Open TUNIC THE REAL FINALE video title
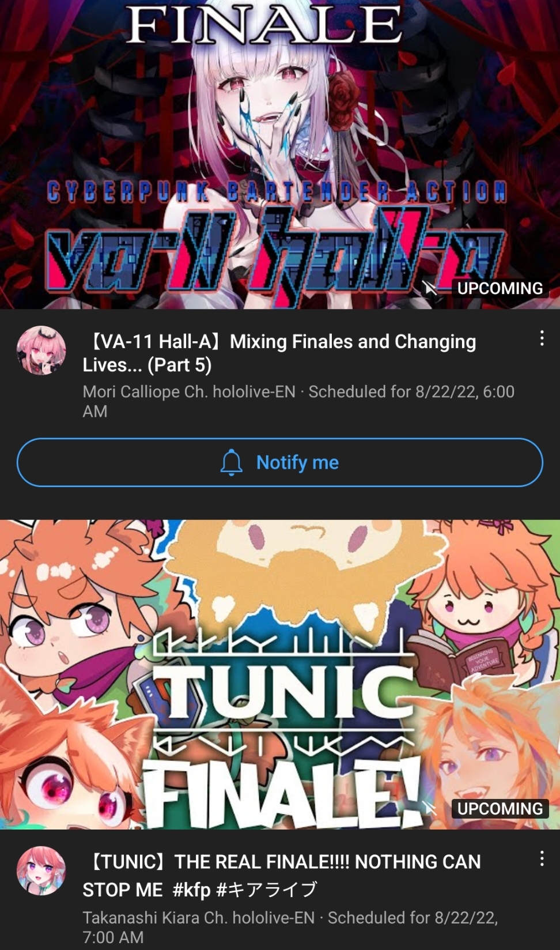 tap(282, 876)
